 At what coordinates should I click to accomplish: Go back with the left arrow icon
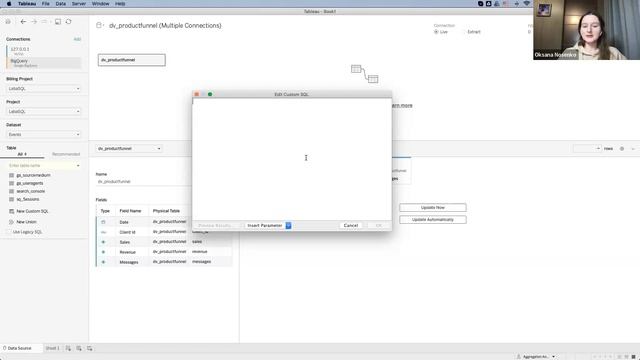(x=23, y=22)
